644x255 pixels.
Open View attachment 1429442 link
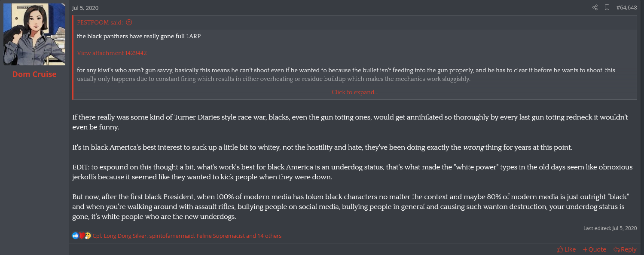click(112, 53)
